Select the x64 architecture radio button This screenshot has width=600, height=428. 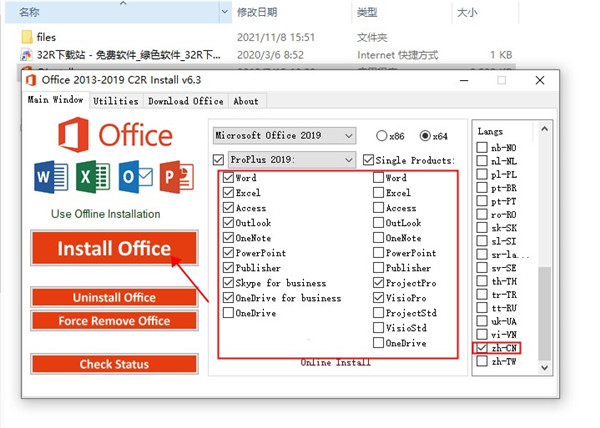(x=425, y=136)
